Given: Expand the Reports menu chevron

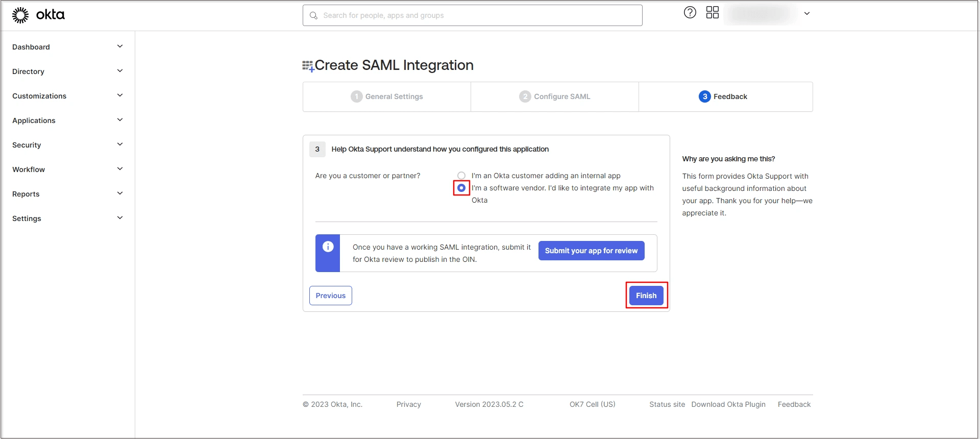Looking at the screenshot, I should 120,193.
